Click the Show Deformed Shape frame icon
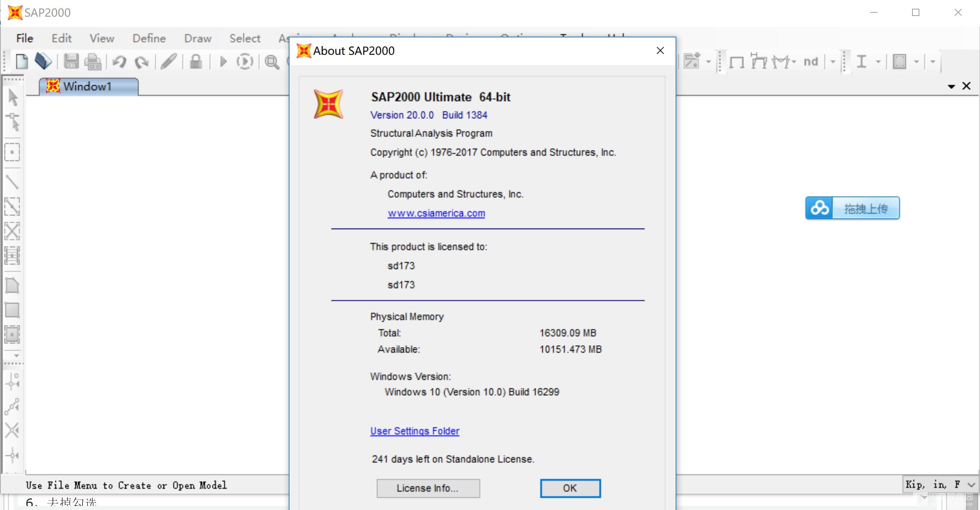 point(759,61)
